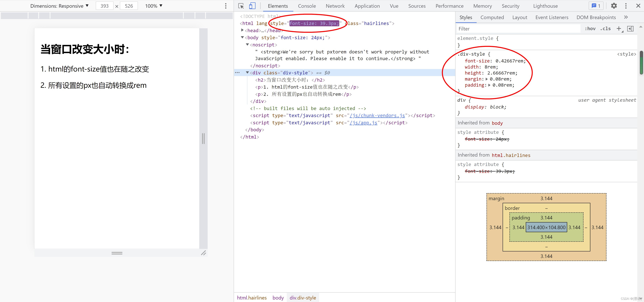Open the Dimensions: Responsive dropdown
Screen dimensions: 644x302
point(60,6)
